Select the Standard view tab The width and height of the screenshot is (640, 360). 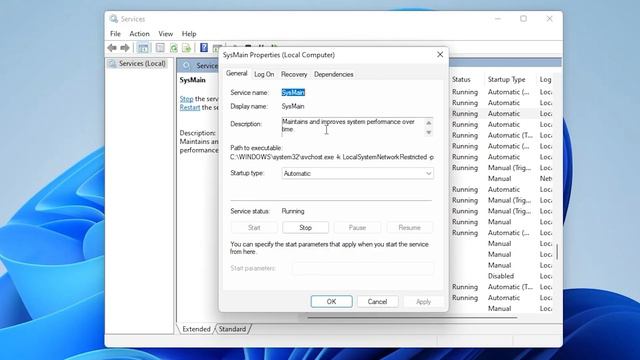232,329
